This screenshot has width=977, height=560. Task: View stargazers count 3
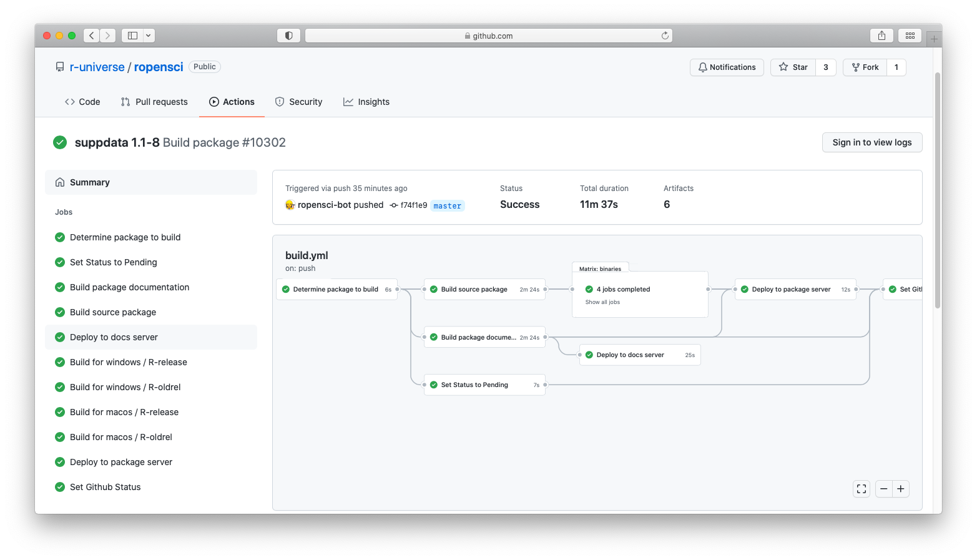pos(826,67)
